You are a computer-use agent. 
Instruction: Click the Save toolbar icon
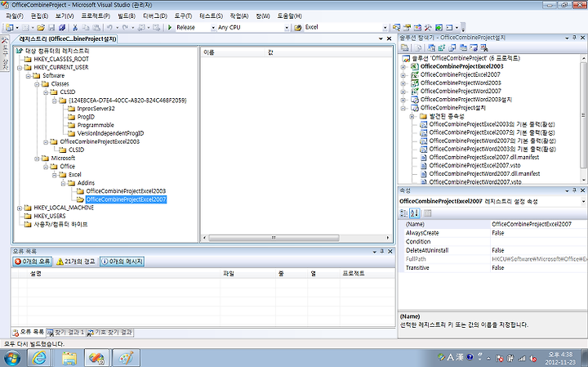[x=51, y=28]
